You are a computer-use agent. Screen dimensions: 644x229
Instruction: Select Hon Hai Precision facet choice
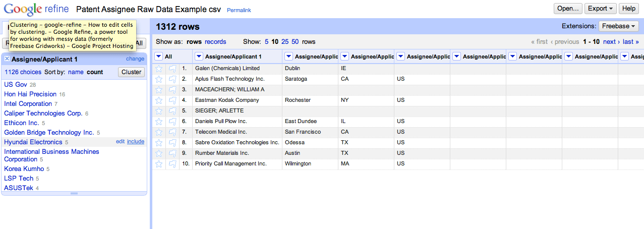30,94
